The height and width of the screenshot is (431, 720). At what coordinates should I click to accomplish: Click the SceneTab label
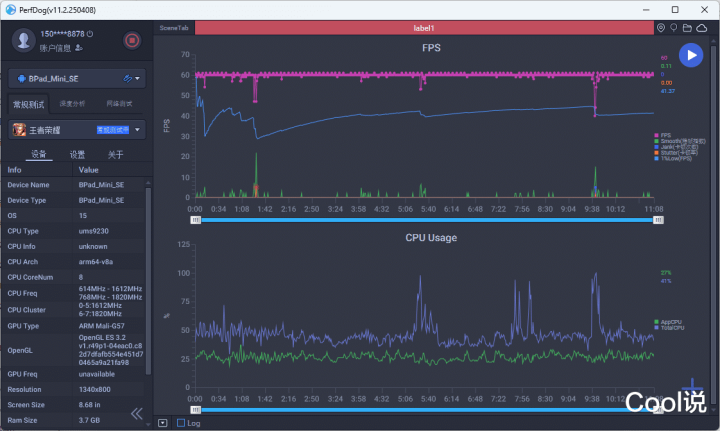tap(174, 28)
